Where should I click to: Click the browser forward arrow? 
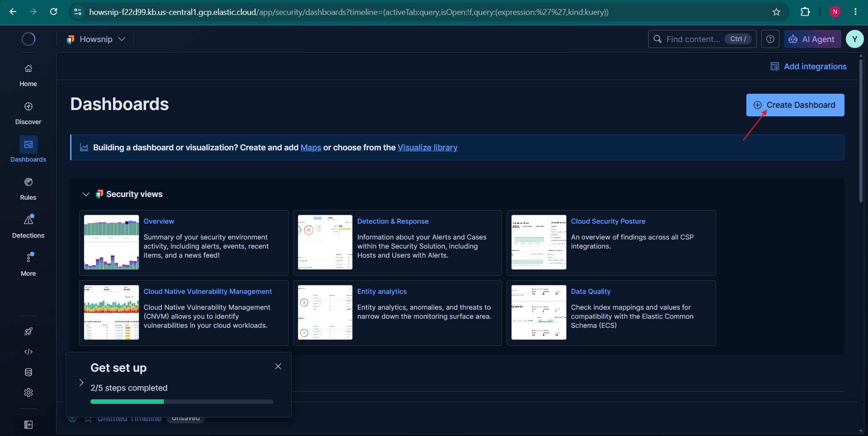pyautogui.click(x=33, y=12)
